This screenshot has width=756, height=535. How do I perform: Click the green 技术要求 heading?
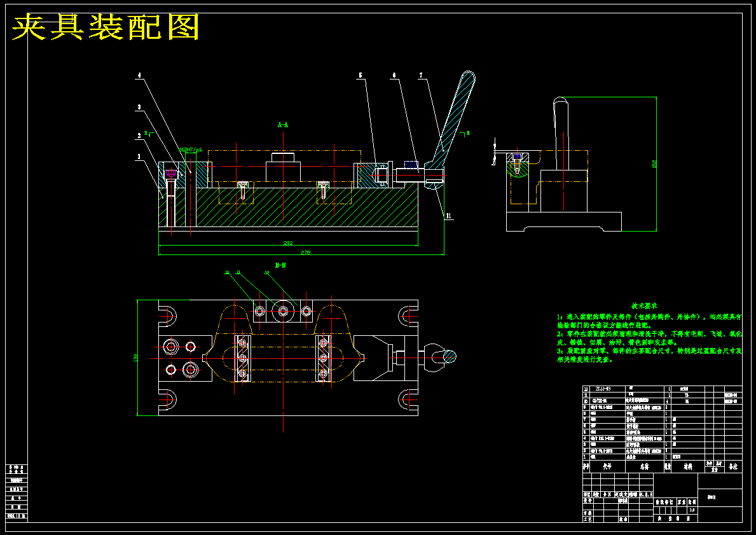click(645, 306)
